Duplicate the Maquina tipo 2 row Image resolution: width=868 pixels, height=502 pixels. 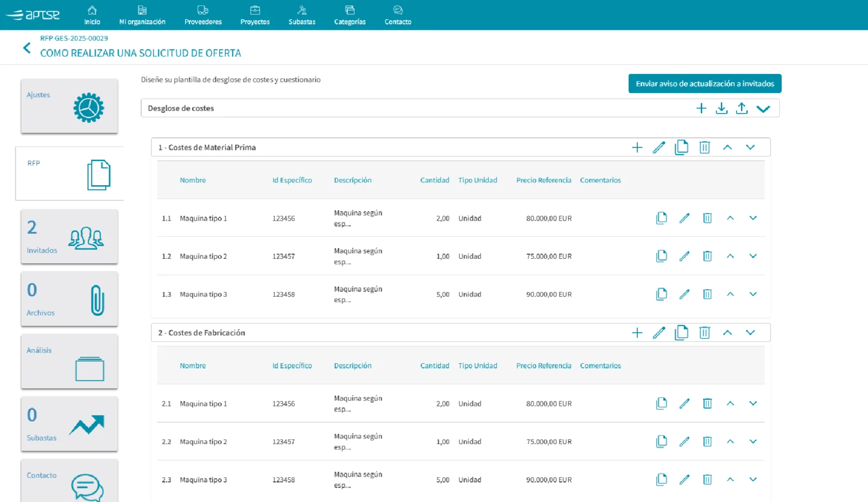662,256
